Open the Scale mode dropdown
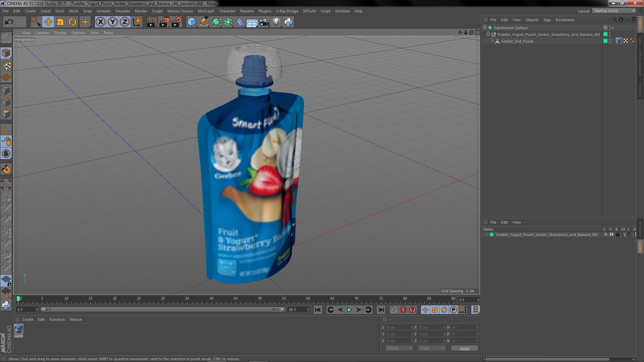The height and width of the screenshot is (362, 644). tap(432, 348)
